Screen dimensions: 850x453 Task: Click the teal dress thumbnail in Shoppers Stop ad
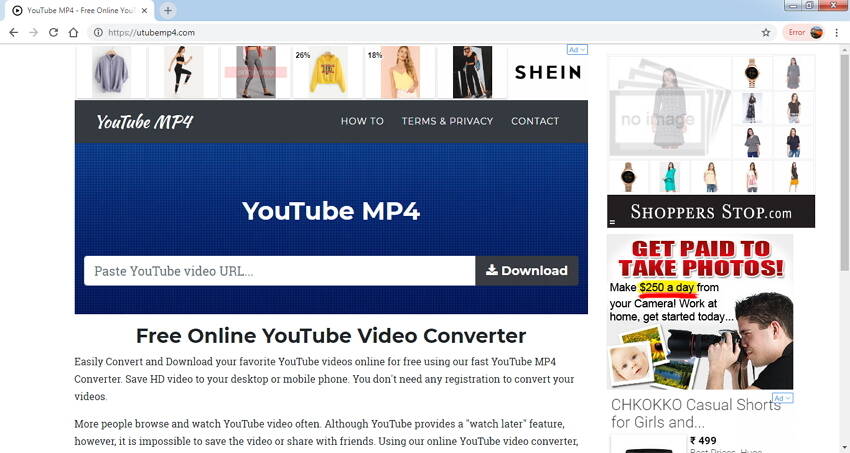[669, 177]
